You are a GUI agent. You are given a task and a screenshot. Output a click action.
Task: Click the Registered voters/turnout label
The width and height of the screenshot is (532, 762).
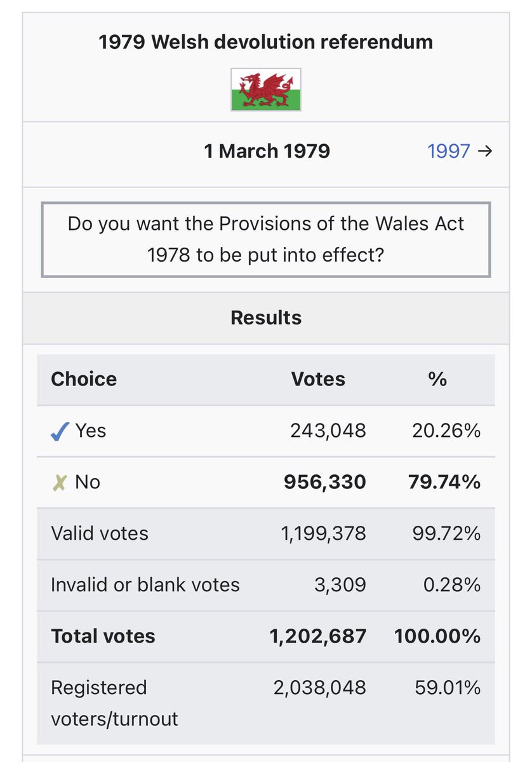(x=114, y=703)
